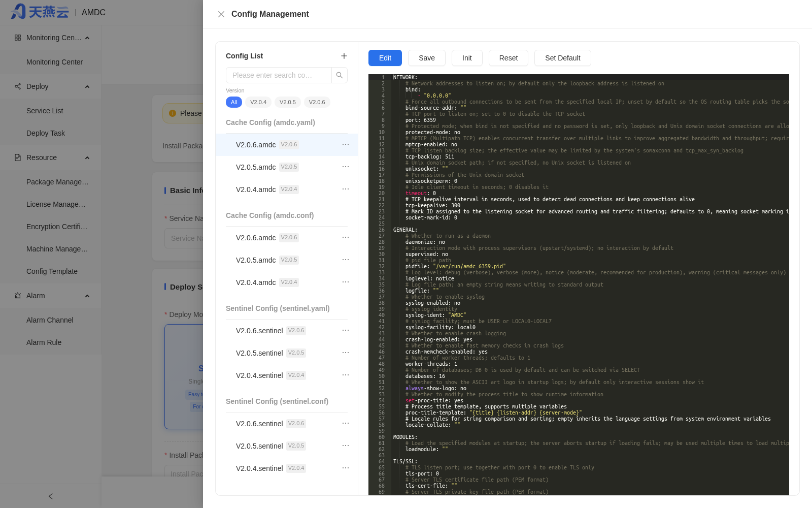Click editor line 'loglevel: notice'

click(429, 278)
